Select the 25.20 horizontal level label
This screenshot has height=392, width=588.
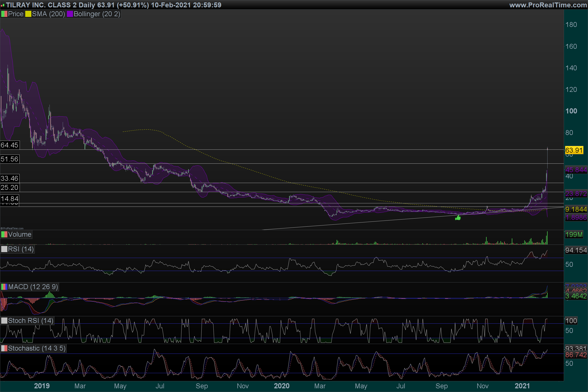[x=10, y=187]
